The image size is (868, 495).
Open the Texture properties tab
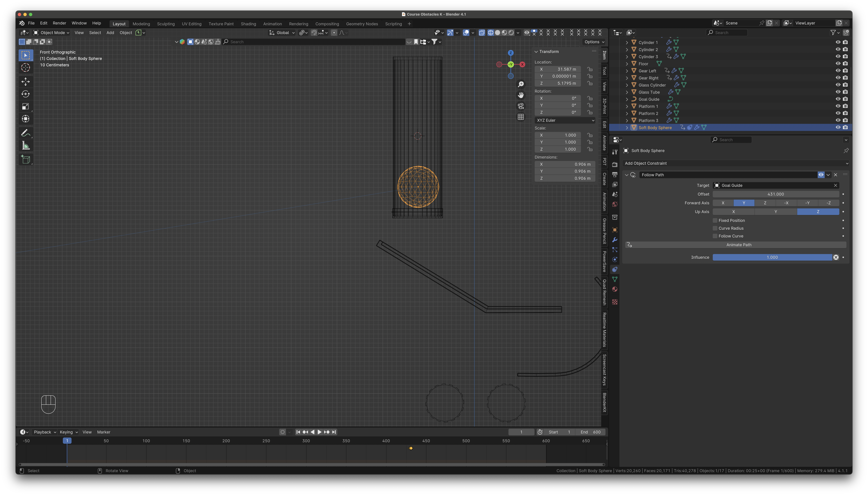pos(615,302)
